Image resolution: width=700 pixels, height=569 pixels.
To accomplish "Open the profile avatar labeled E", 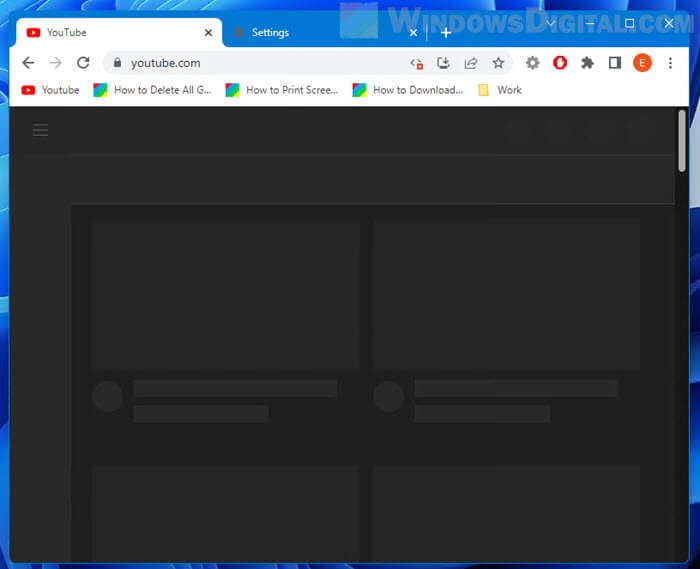I will (x=642, y=63).
